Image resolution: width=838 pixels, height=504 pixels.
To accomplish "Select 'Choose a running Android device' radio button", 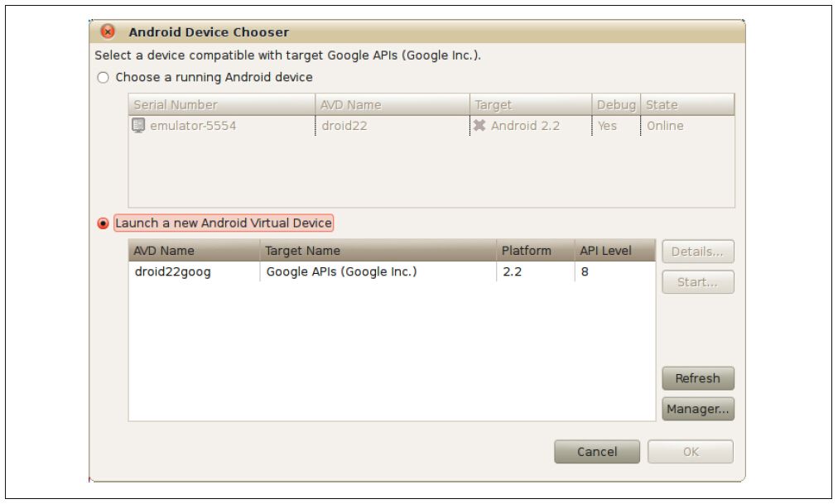I will click(x=104, y=78).
